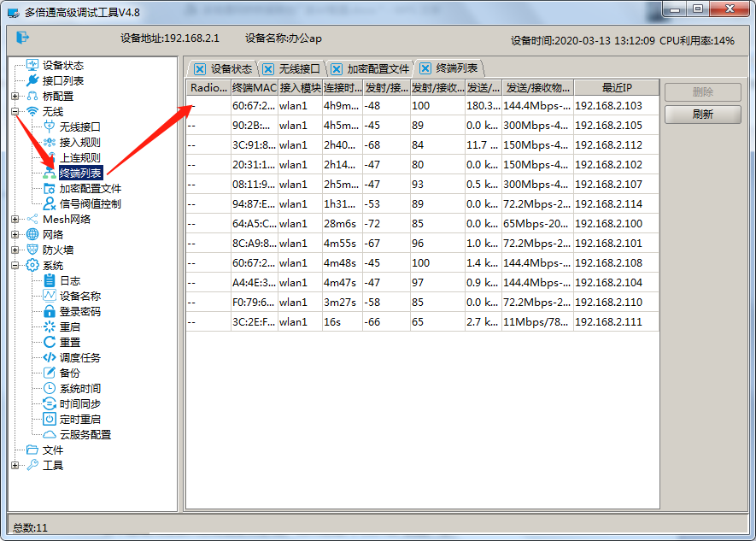Click the 设备状态 monitor icon in tree
Viewport: 756px width, 541px height.
coord(32,65)
